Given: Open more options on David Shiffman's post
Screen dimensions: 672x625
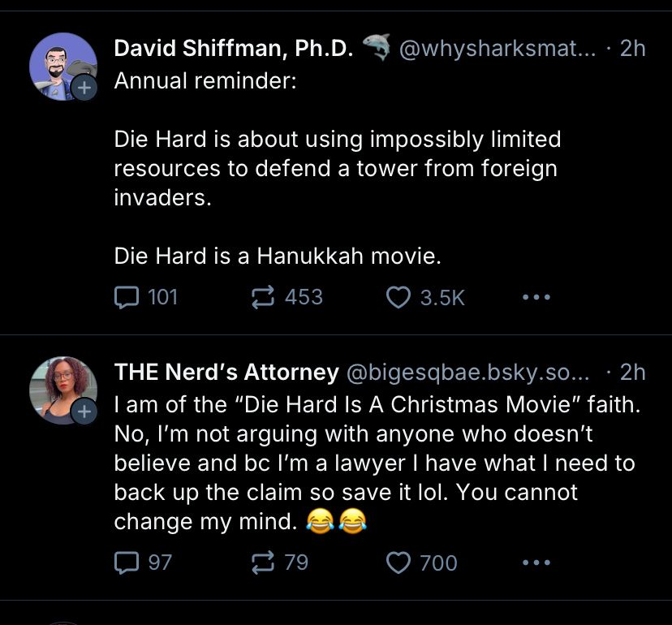Looking at the screenshot, I should click(536, 297).
